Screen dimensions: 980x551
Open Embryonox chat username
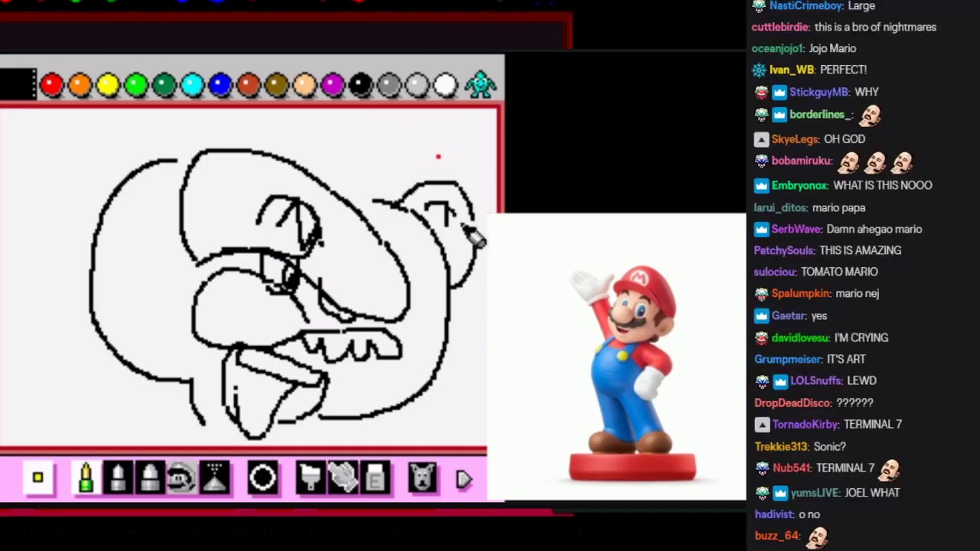(800, 185)
